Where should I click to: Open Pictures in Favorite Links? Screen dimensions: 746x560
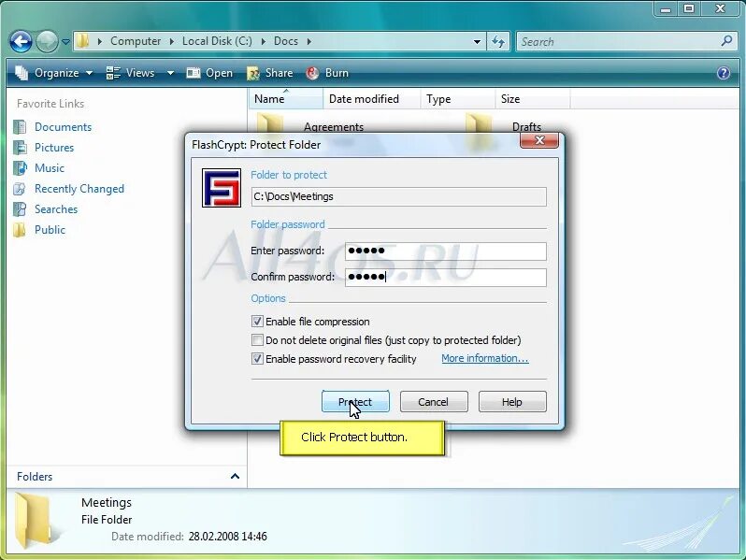(x=54, y=148)
